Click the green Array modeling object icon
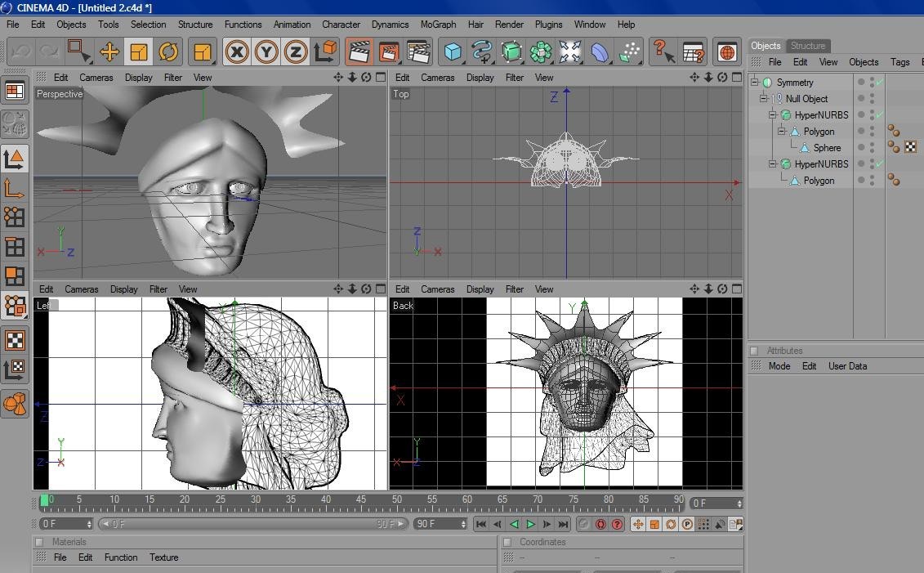This screenshot has width=924, height=573. pos(541,51)
